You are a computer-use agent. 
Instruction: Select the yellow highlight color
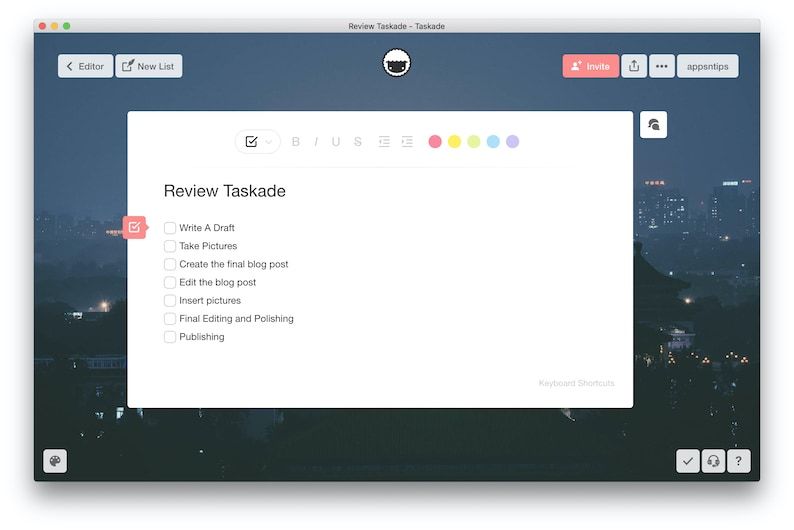(x=454, y=142)
